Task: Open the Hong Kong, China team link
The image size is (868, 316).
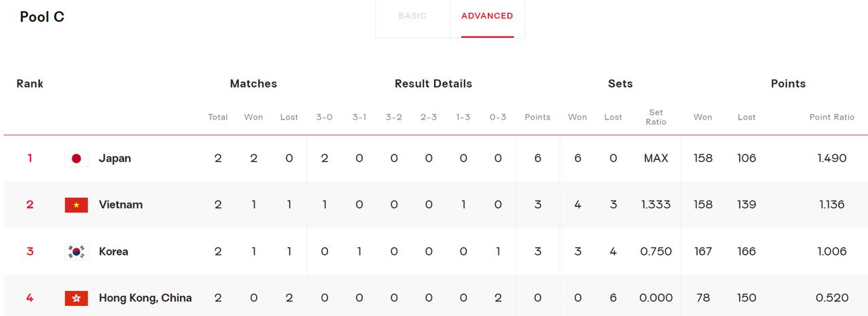Action: (145, 298)
